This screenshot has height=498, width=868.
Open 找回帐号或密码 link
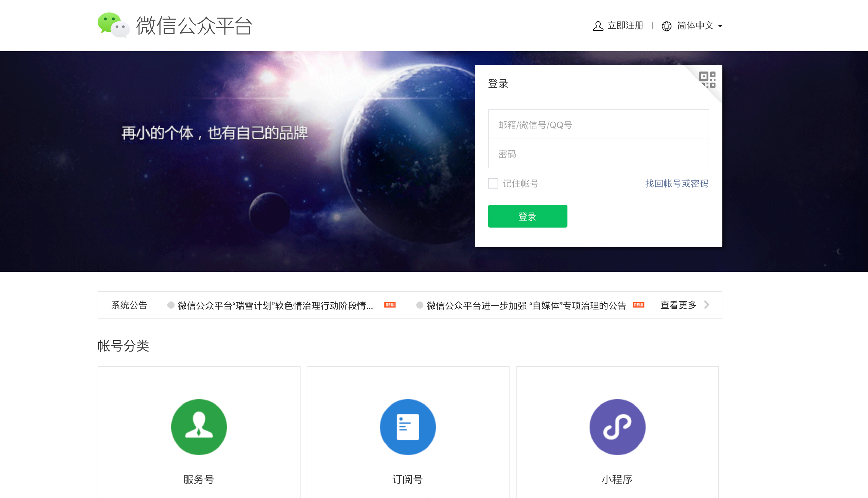coord(677,183)
